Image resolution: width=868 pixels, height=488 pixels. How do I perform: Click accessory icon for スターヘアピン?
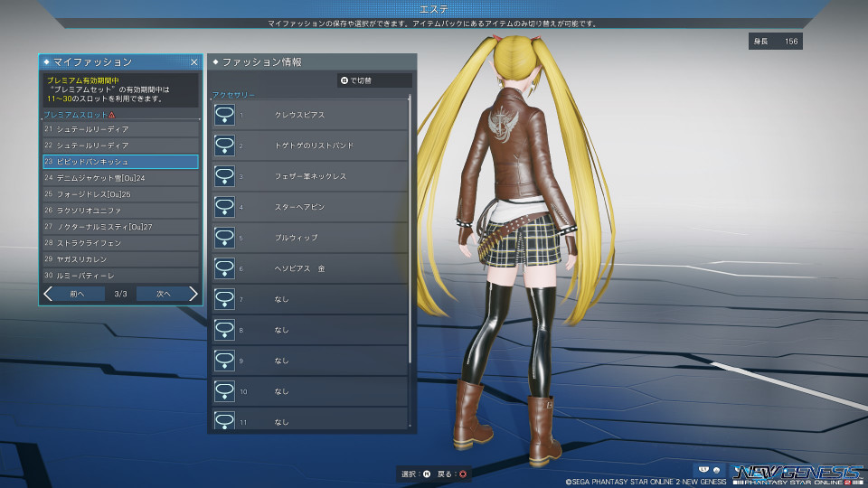click(x=224, y=207)
